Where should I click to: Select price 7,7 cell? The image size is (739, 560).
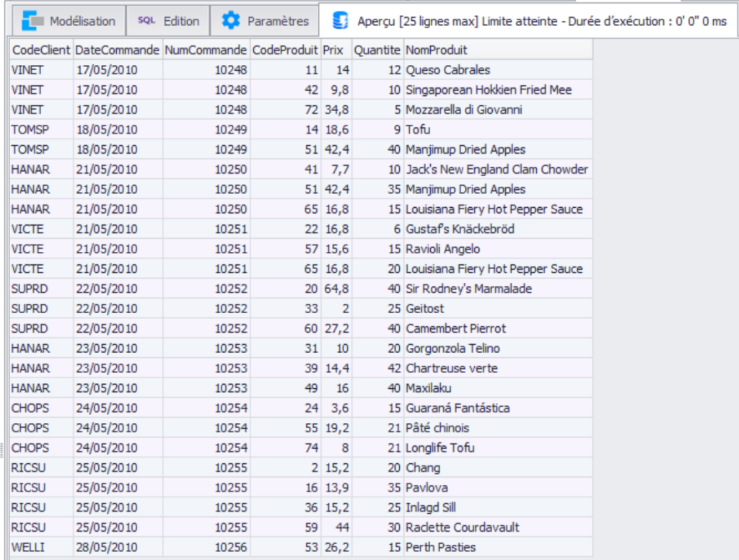pyautogui.click(x=336, y=169)
